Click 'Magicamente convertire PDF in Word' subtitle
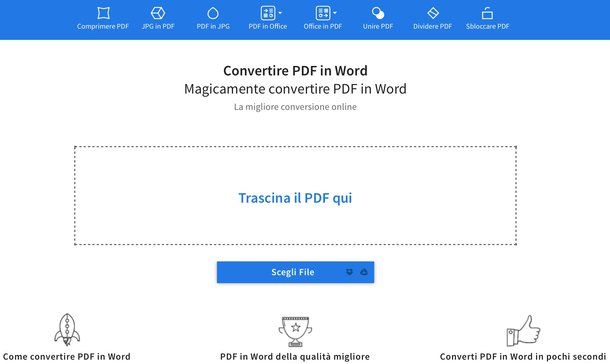The image size is (610, 364). [x=295, y=89]
